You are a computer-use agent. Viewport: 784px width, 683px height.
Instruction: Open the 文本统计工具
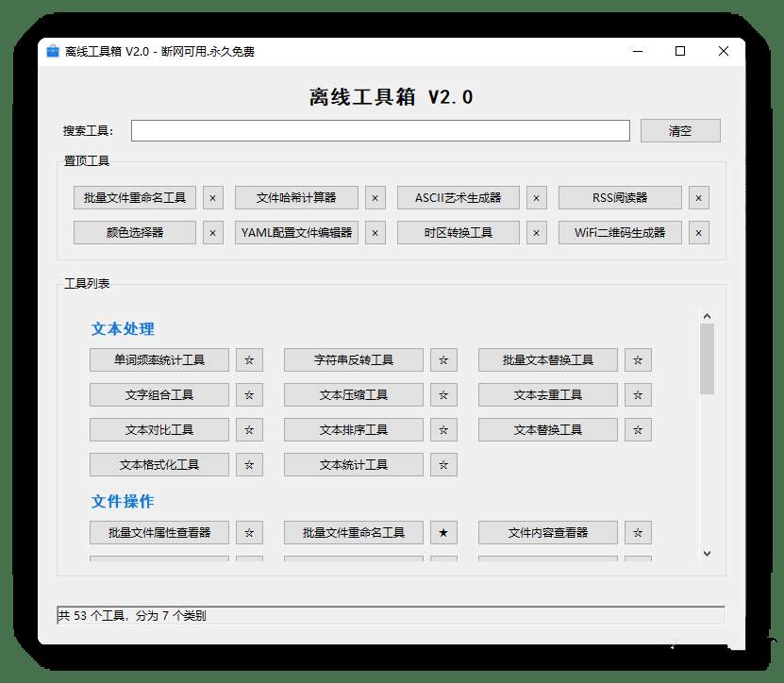[x=351, y=464]
